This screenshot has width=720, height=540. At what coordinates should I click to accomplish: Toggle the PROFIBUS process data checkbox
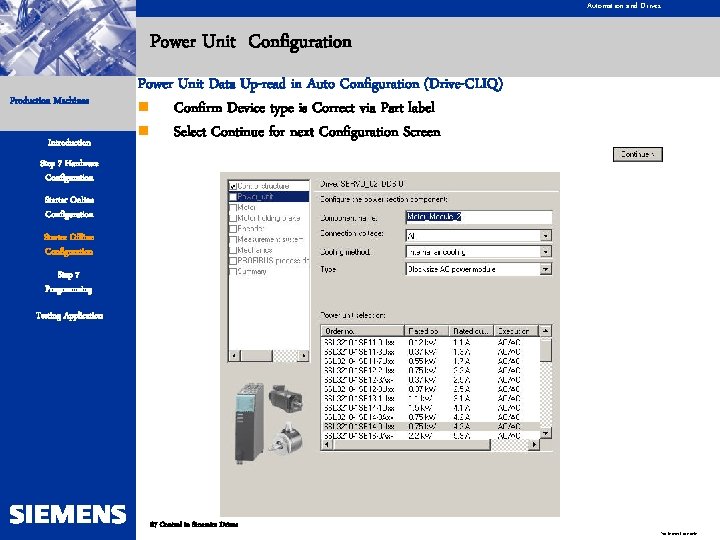pos(233,260)
